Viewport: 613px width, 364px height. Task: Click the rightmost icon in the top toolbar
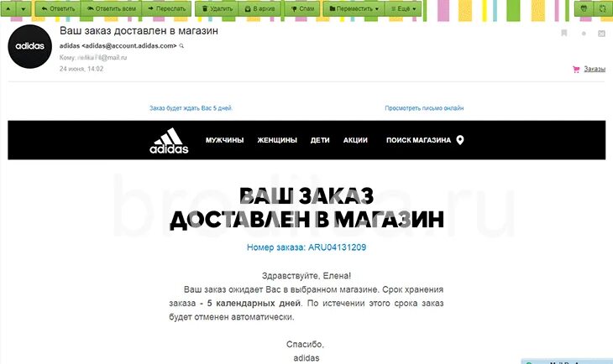[602, 8]
